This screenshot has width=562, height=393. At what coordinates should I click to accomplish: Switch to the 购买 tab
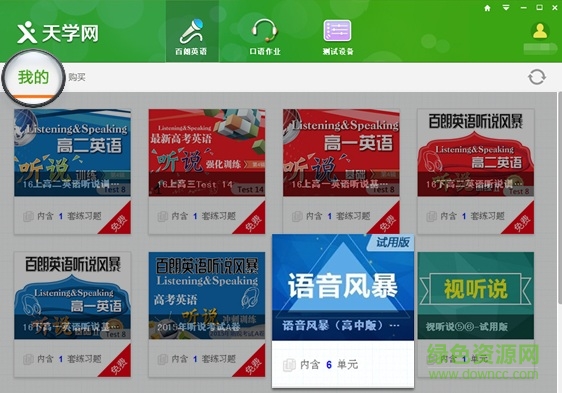tap(77, 77)
